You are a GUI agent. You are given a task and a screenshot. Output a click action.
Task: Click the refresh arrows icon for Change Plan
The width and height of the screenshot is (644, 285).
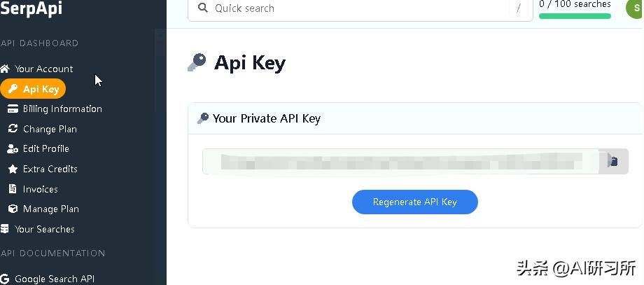pyautogui.click(x=12, y=129)
